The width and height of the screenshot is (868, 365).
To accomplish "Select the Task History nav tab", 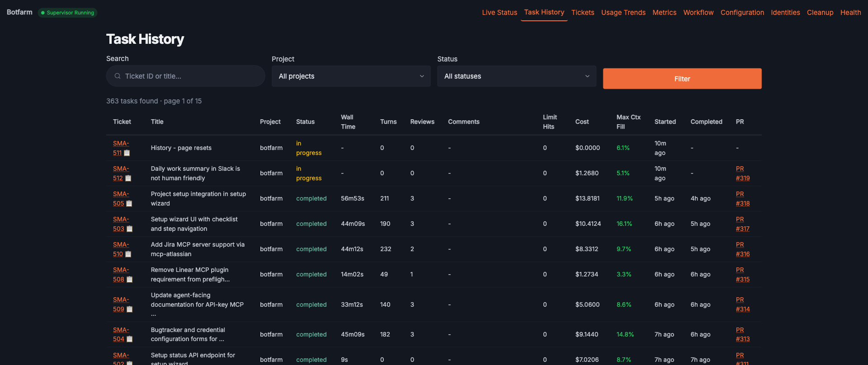I will point(544,12).
